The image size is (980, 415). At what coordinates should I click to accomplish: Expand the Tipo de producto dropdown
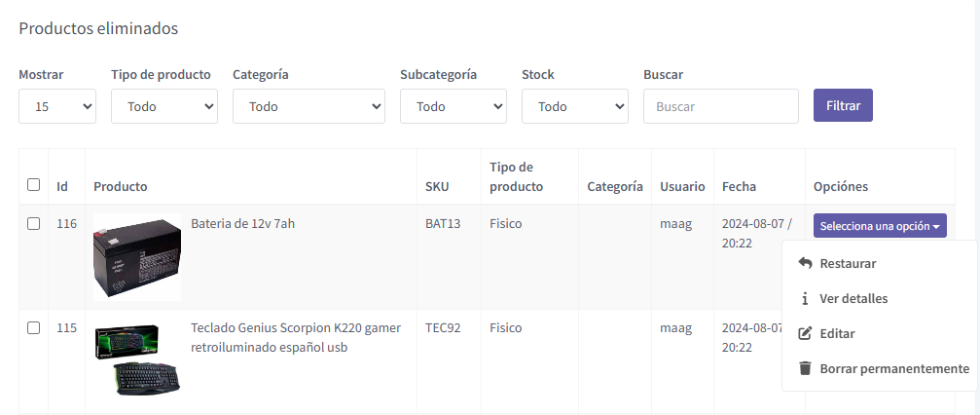[163, 106]
